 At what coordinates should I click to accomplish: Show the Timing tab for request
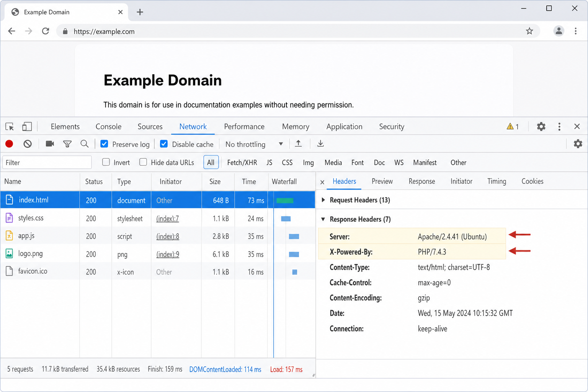(497, 181)
